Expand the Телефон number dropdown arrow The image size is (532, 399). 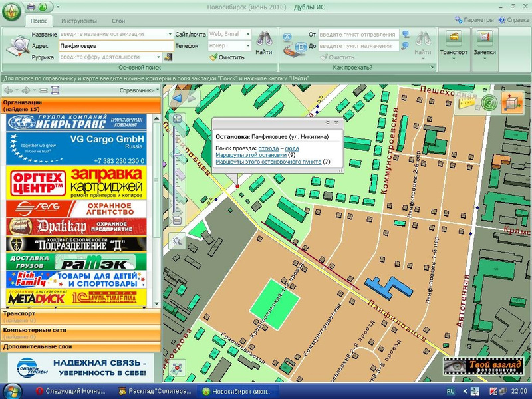[248, 45]
